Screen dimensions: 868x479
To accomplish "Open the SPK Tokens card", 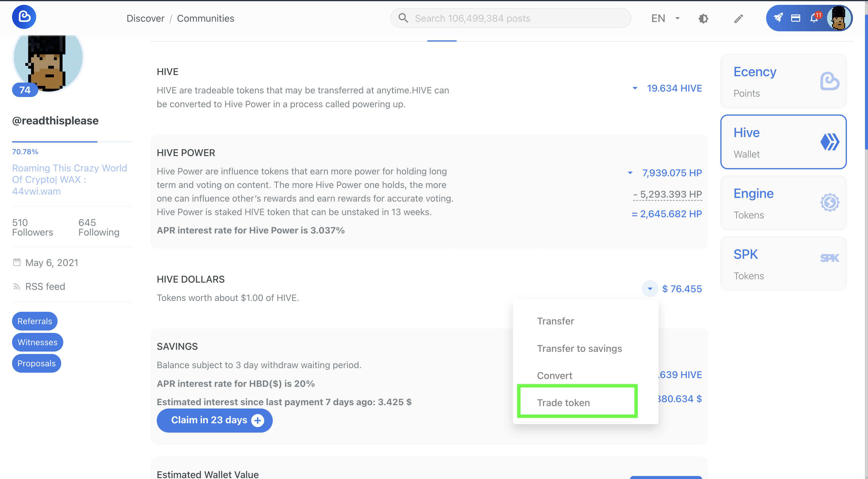I will [x=783, y=263].
